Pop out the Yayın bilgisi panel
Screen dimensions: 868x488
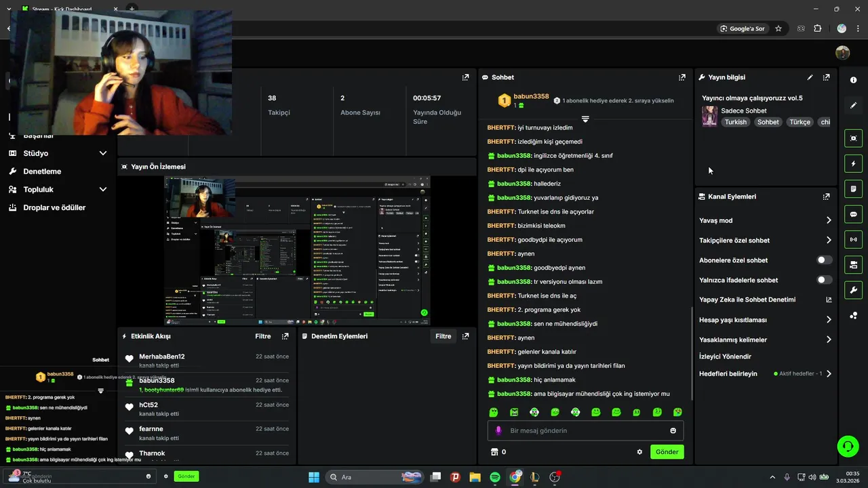(826, 77)
